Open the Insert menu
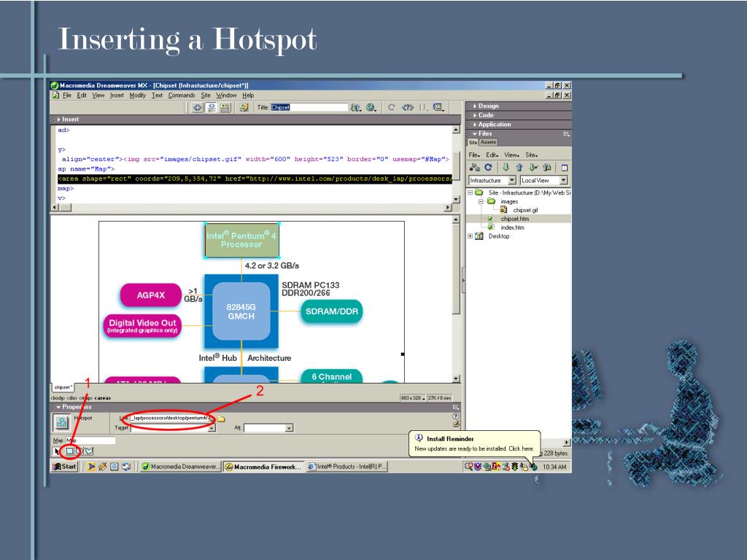Screen dimensions: 747x560 [117, 96]
